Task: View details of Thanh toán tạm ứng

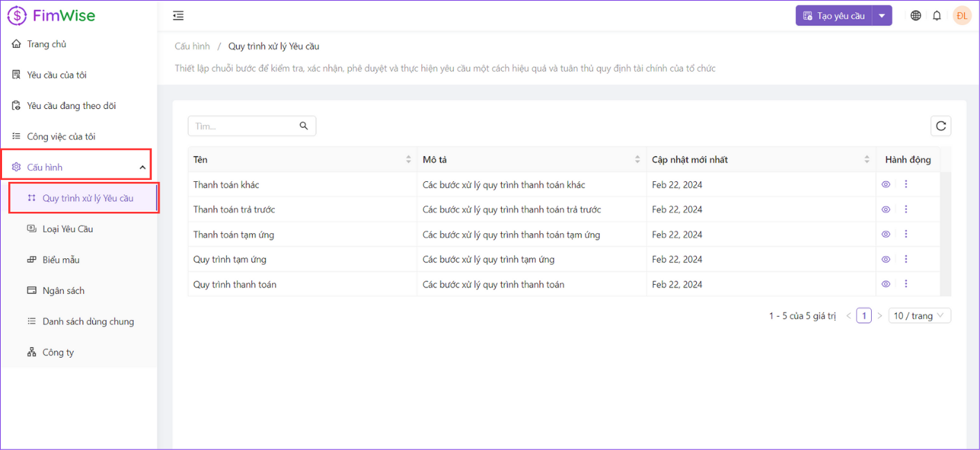Action: click(886, 235)
